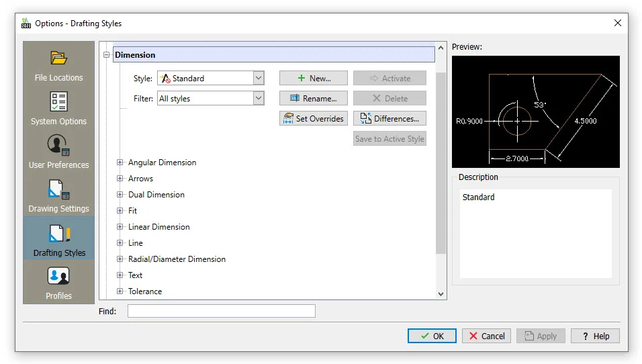This screenshot has width=642, height=364.
Task: Expand the Arrows tree node
Action: pos(120,179)
